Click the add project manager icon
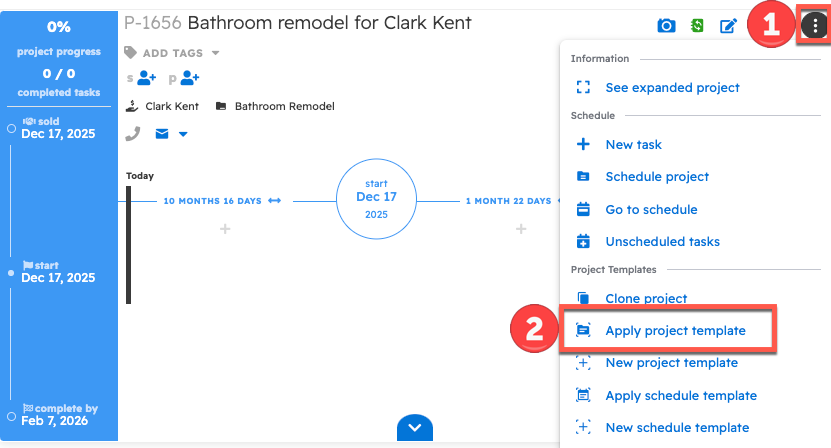Image resolution: width=831 pixels, height=448 pixels. coord(189,77)
